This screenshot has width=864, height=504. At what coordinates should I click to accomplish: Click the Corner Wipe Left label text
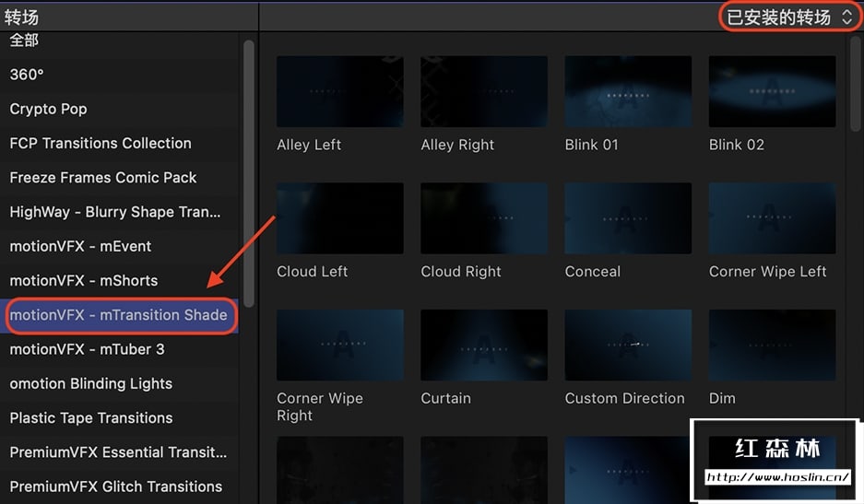767,272
